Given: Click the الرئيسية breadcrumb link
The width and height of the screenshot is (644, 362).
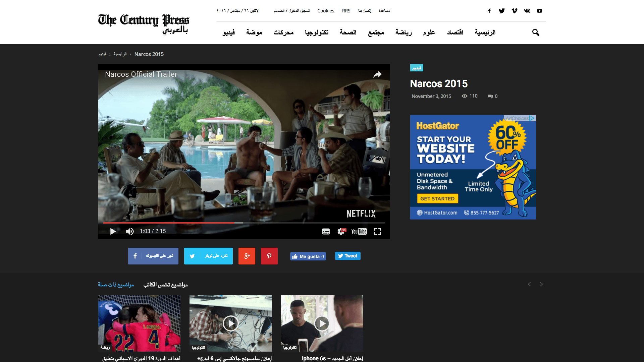Looking at the screenshot, I should (x=120, y=54).
